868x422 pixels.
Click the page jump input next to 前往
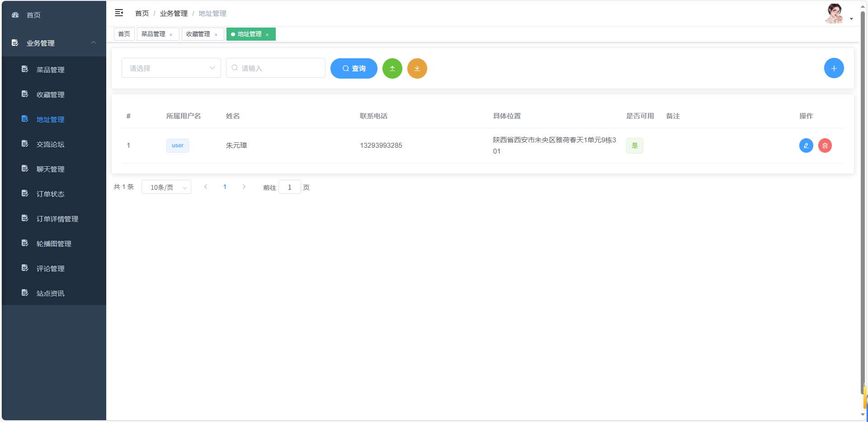point(289,187)
